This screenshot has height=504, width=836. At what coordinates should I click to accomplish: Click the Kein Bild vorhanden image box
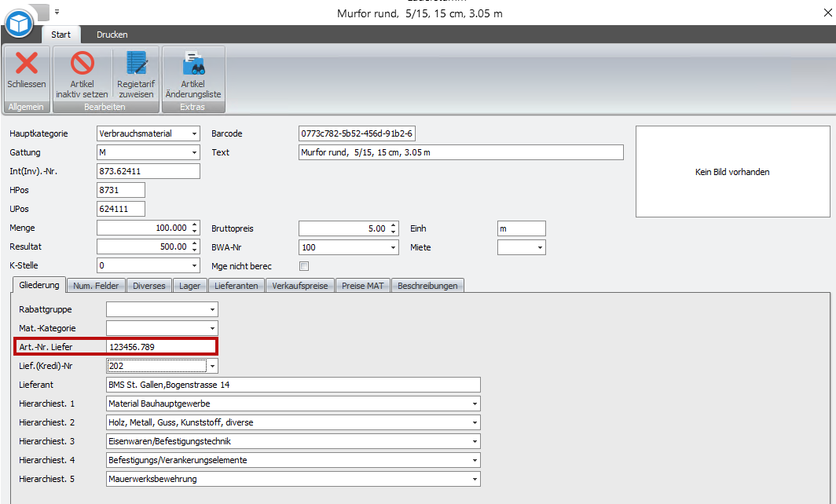pyautogui.click(x=732, y=171)
